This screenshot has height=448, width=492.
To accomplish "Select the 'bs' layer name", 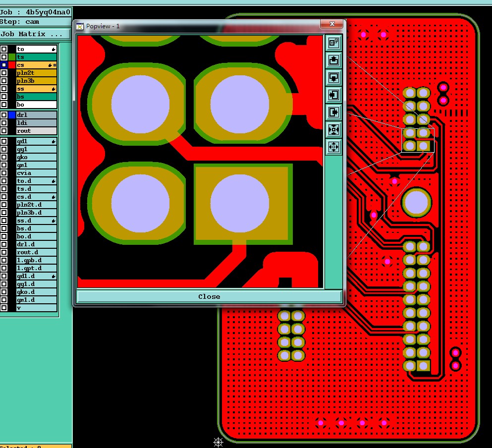I will click(x=36, y=97).
